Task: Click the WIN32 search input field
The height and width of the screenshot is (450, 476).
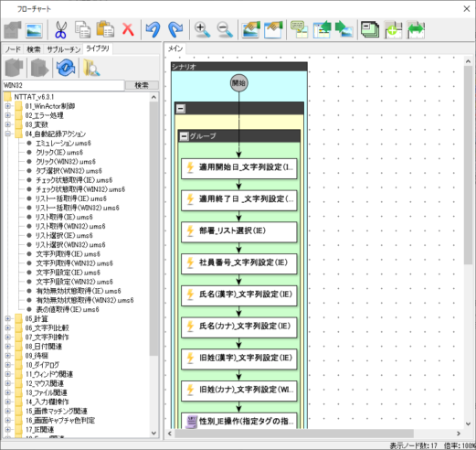Action: (x=63, y=85)
